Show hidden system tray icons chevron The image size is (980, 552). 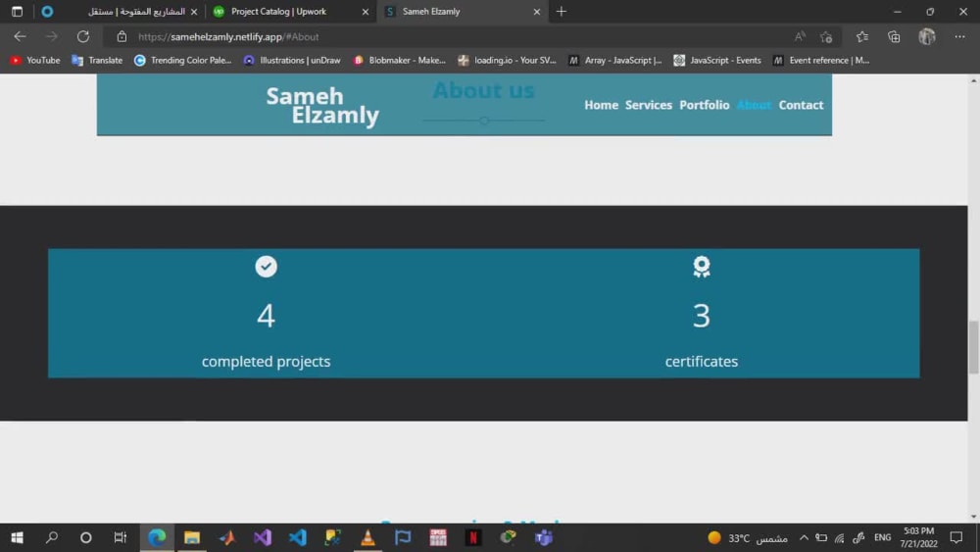[x=804, y=537]
